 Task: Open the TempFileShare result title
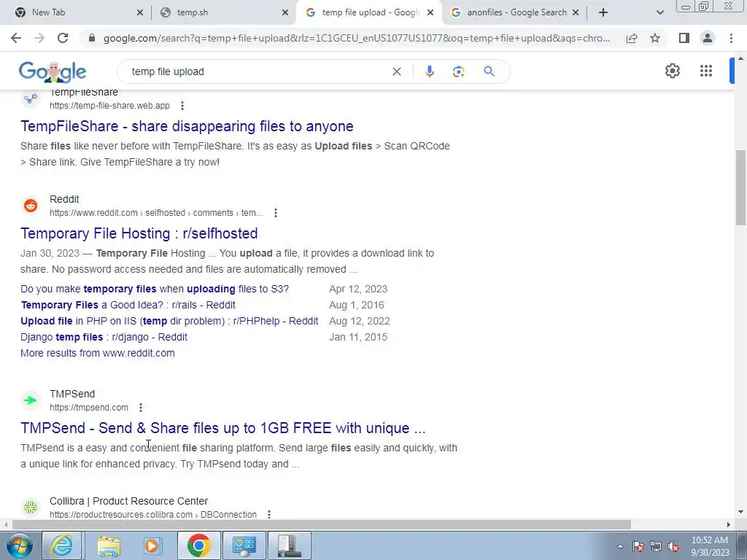187,126
